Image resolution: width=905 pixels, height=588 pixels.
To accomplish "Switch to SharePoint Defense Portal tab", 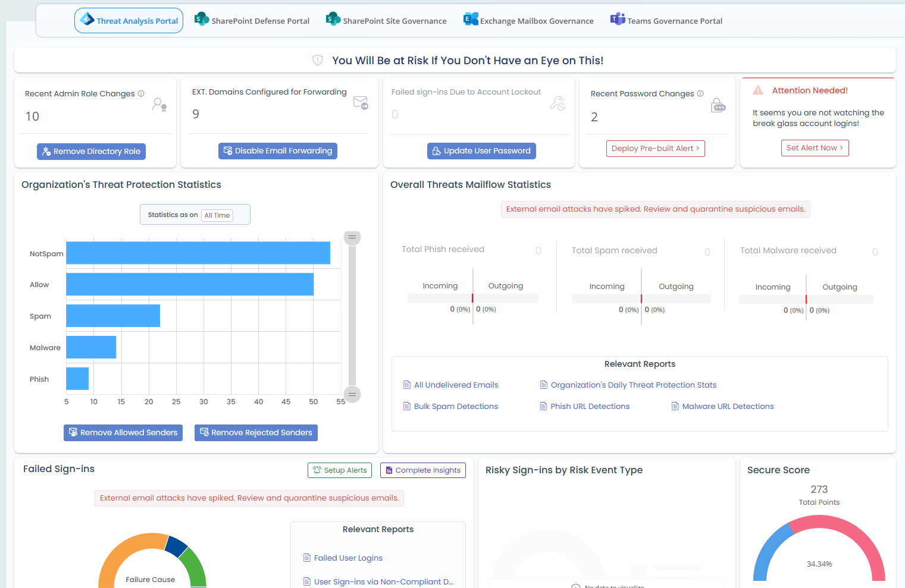I will point(252,21).
